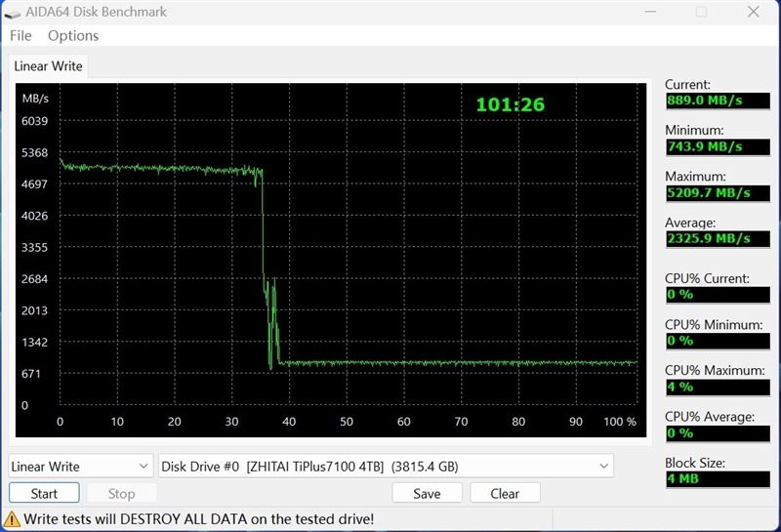Open the File menu
The width and height of the screenshot is (781, 532).
(x=21, y=36)
